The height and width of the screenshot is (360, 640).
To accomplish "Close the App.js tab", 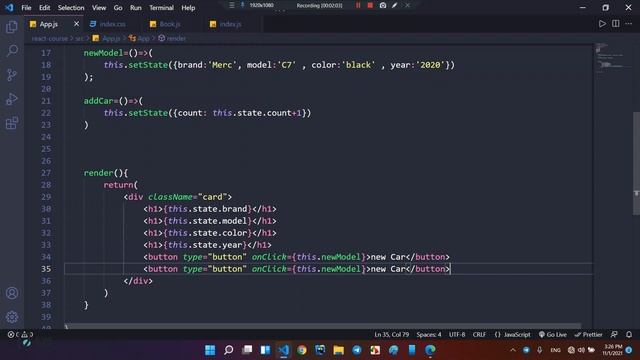I will (x=76, y=24).
